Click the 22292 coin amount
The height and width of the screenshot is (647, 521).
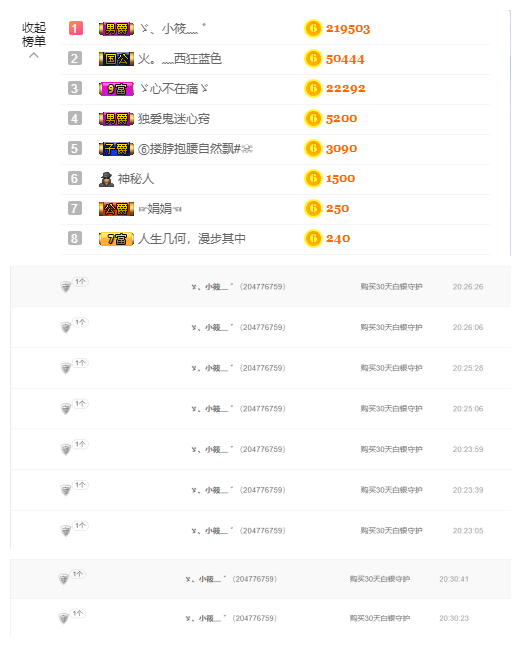(x=345, y=88)
